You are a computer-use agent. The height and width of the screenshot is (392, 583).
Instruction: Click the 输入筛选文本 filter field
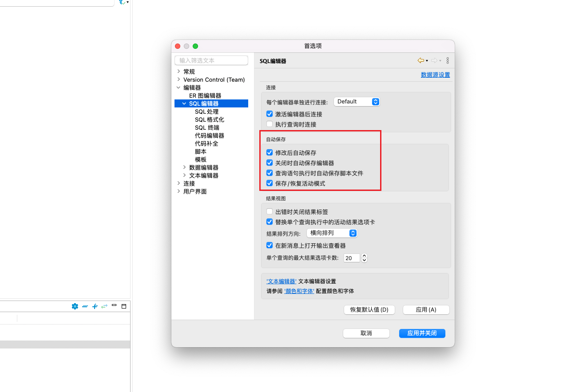coord(211,60)
